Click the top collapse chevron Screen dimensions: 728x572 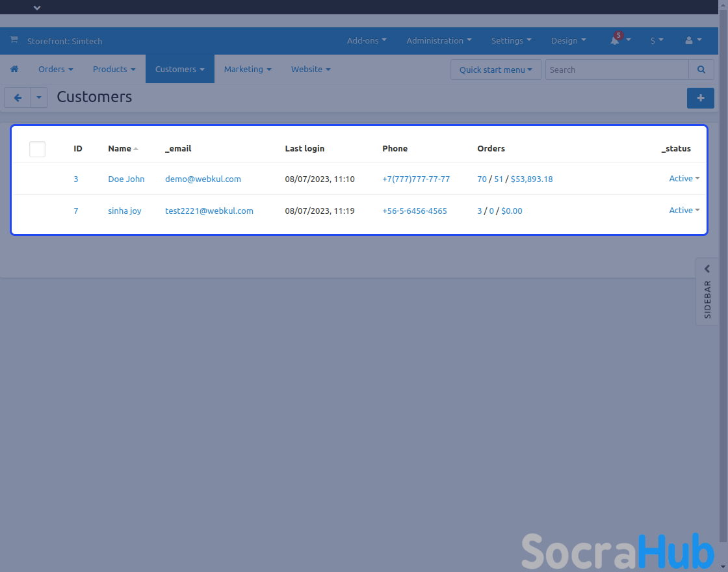tap(37, 8)
